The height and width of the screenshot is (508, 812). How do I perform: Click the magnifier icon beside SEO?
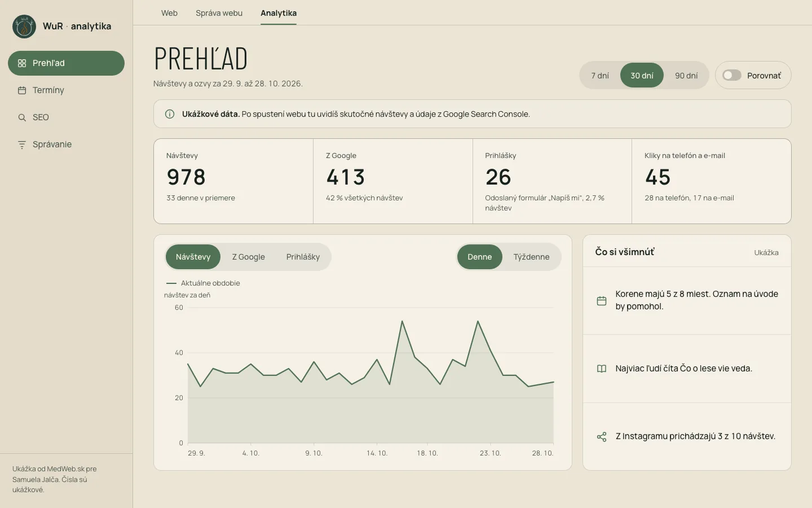click(22, 117)
